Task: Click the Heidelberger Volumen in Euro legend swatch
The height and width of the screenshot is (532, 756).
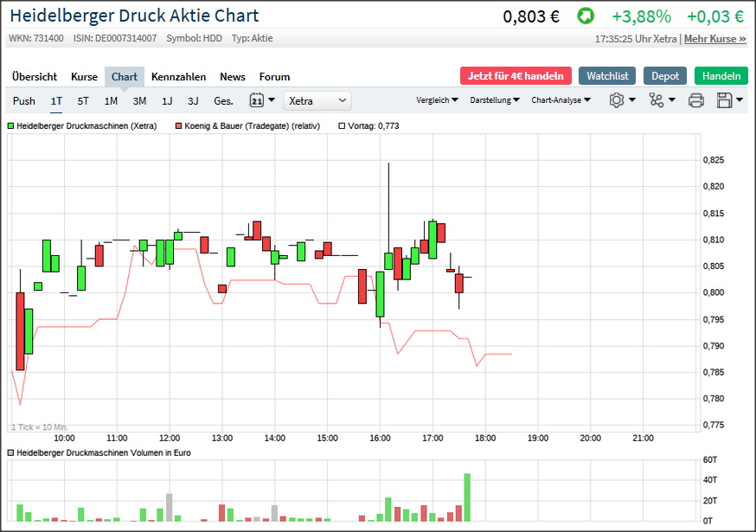Action: point(11,452)
